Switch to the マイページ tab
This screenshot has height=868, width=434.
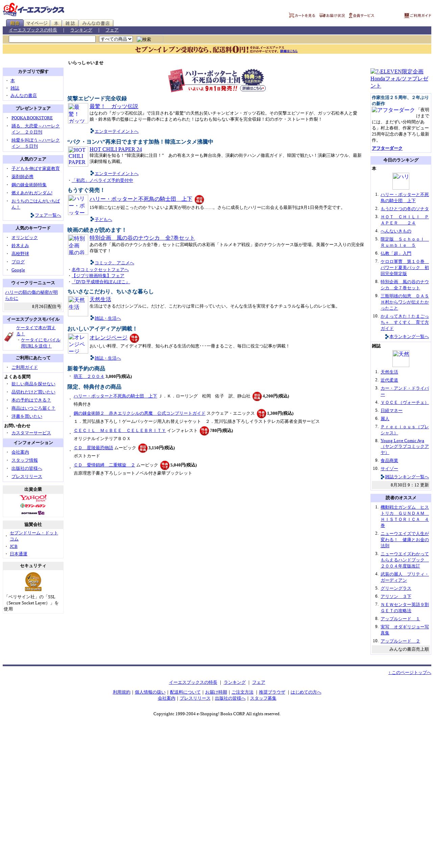coord(37,23)
